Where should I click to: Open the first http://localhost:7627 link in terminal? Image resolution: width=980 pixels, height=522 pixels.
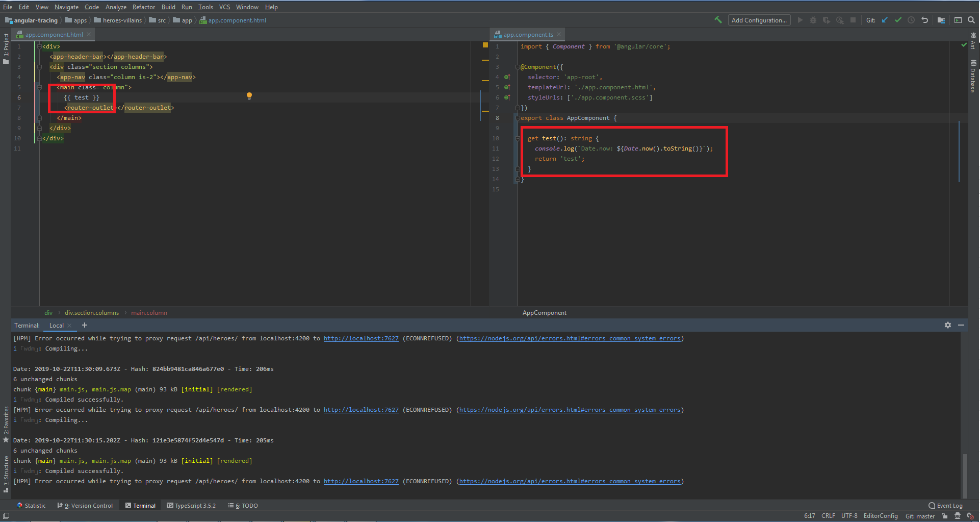pyautogui.click(x=361, y=338)
